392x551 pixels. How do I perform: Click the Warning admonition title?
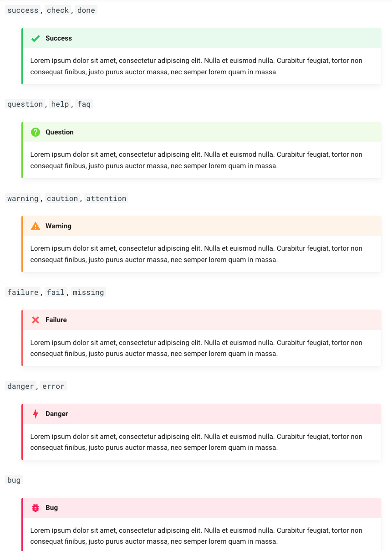click(58, 226)
